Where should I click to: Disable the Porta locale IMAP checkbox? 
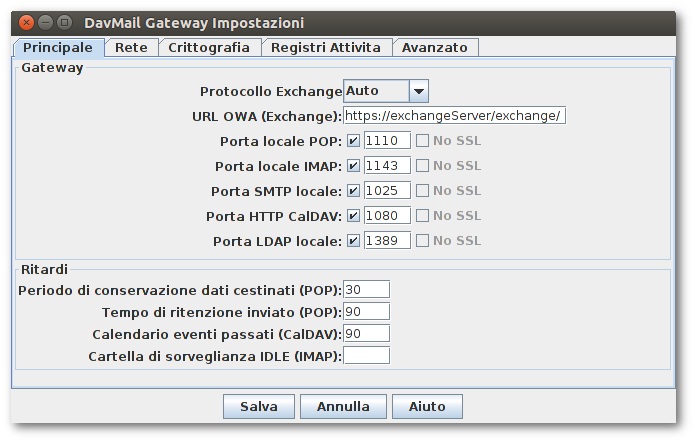(354, 166)
